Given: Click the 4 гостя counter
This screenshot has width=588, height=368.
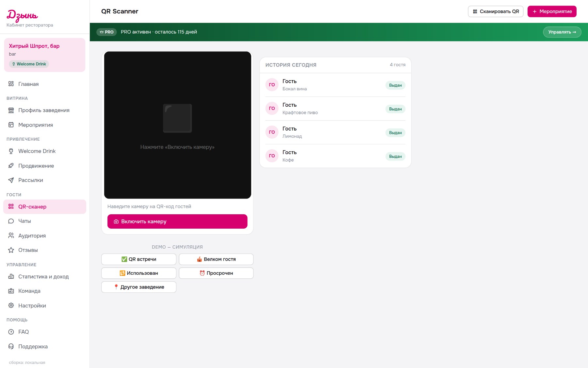Looking at the screenshot, I should click(398, 65).
